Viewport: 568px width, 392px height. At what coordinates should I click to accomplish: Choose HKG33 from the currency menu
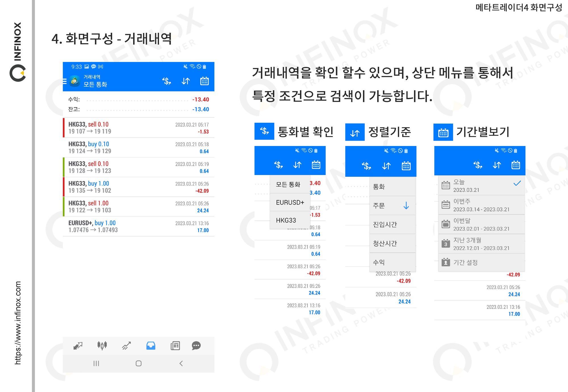pos(290,220)
